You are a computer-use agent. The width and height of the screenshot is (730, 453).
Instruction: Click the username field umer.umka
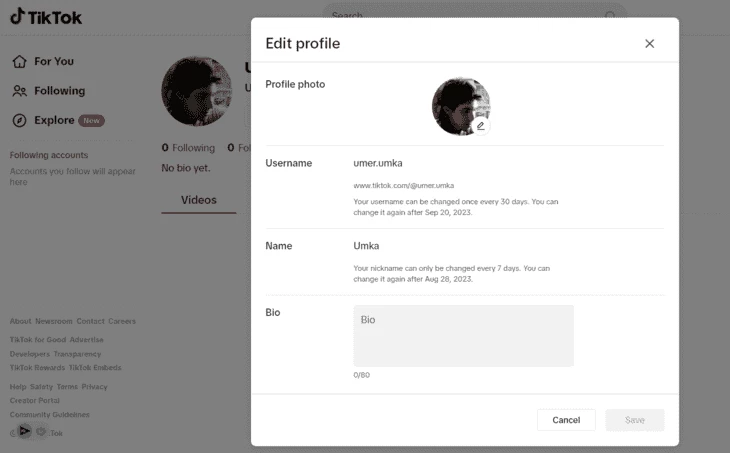click(378, 163)
